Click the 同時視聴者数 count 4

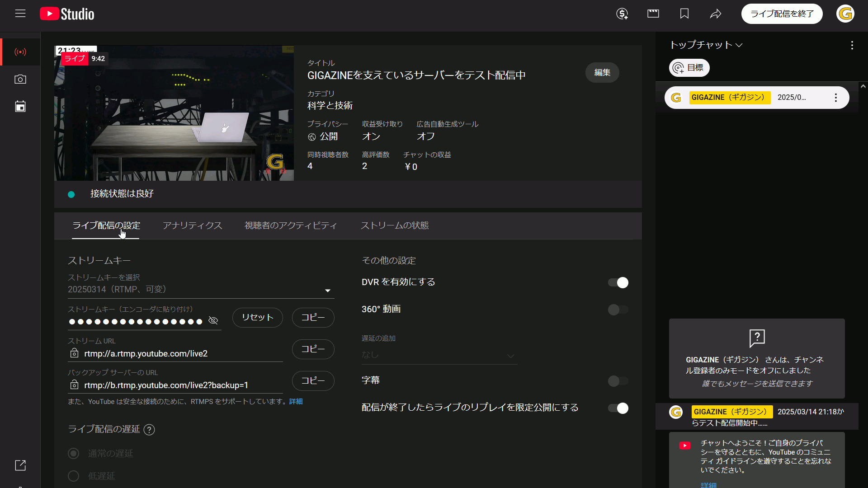click(x=310, y=166)
